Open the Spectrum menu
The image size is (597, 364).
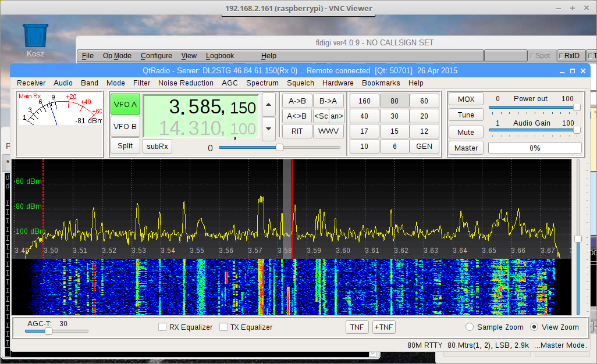pyautogui.click(x=262, y=83)
